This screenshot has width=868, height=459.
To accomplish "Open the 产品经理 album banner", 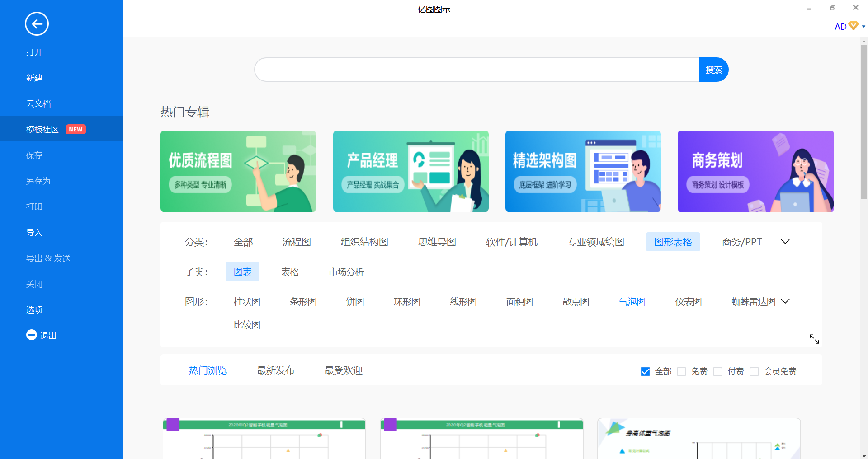I will click(410, 171).
